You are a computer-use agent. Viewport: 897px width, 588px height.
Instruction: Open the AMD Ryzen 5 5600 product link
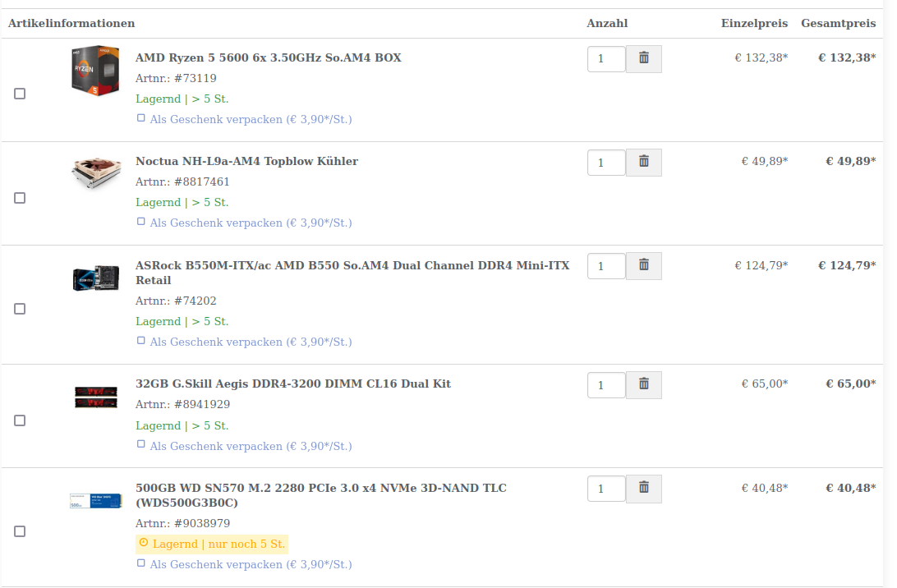pyautogui.click(x=269, y=57)
